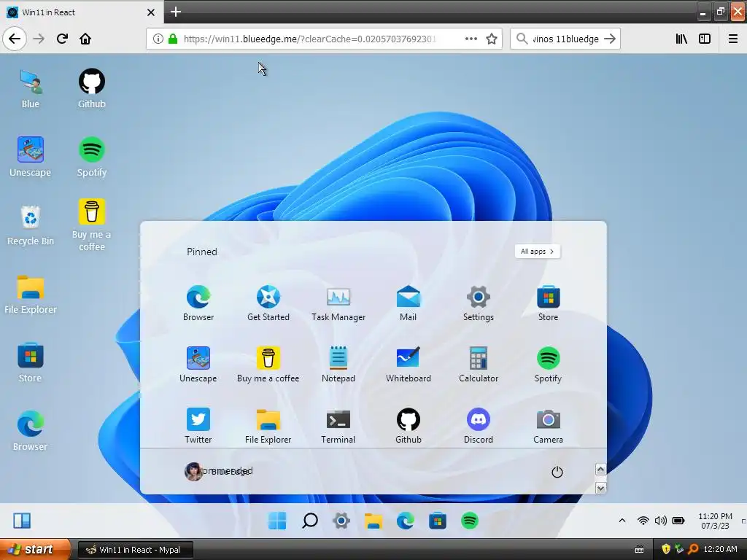Launch Unescape from the pinned apps
Screen dimensions: 747x560
pyautogui.click(x=198, y=365)
